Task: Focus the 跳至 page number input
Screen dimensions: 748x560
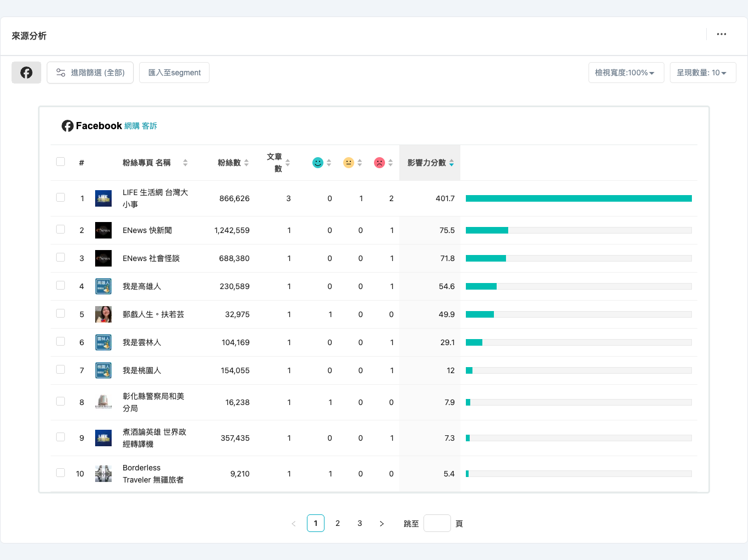Action: 437,523
